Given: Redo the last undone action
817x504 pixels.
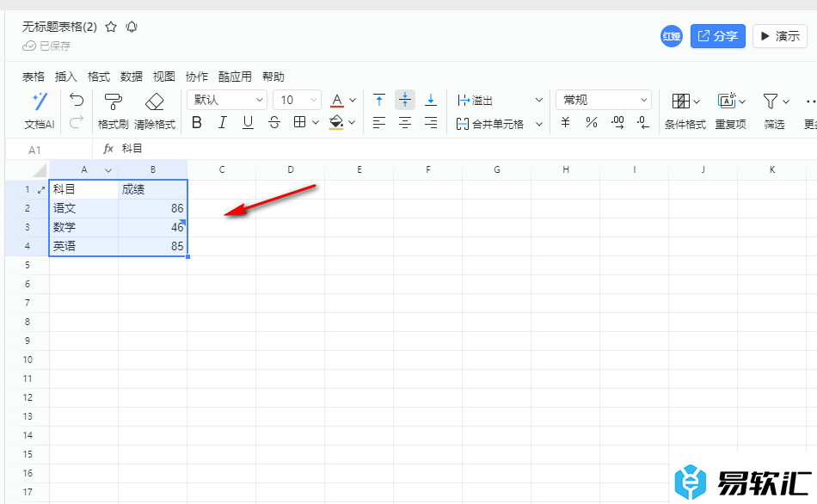Looking at the screenshot, I should click(x=77, y=122).
